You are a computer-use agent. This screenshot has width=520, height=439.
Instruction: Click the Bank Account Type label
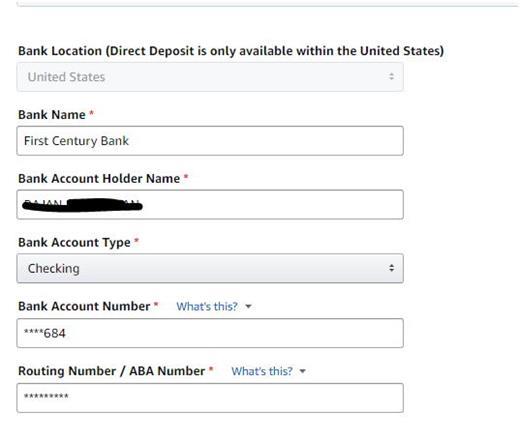point(74,242)
